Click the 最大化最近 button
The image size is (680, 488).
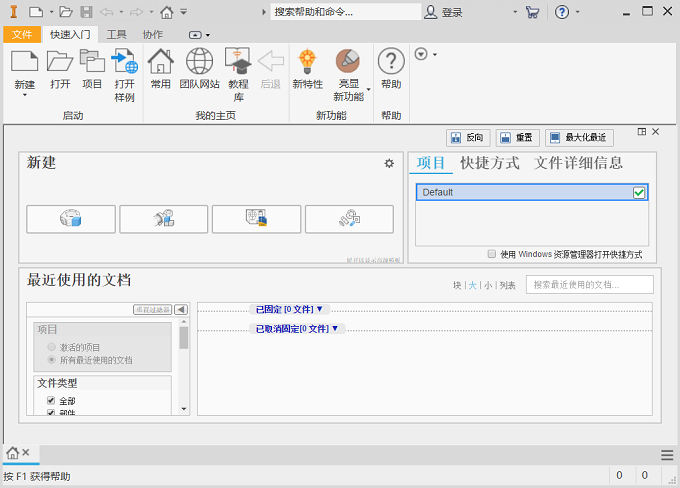tap(579, 138)
